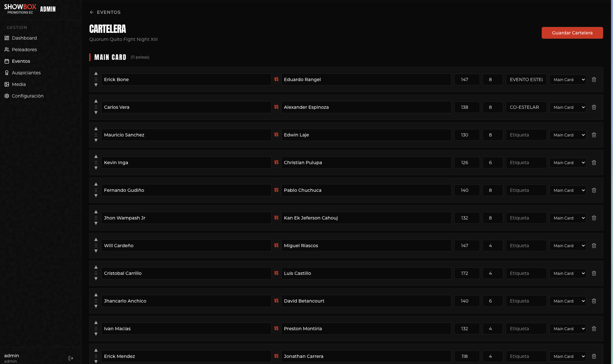Viewport: 613px width, 364px height.
Task: Delete the Kevin Inga vs Christian Pulupa fight
Action: [x=594, y=163]
